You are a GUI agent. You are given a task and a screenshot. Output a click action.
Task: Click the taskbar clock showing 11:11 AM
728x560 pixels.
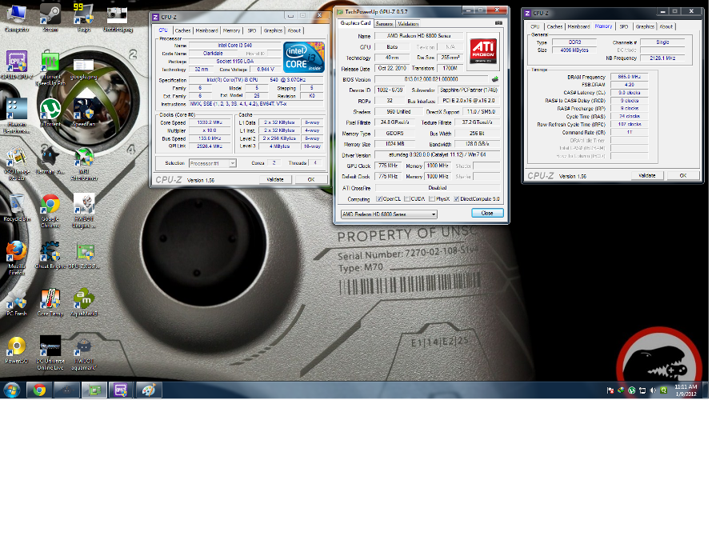[x=686, y=390]
